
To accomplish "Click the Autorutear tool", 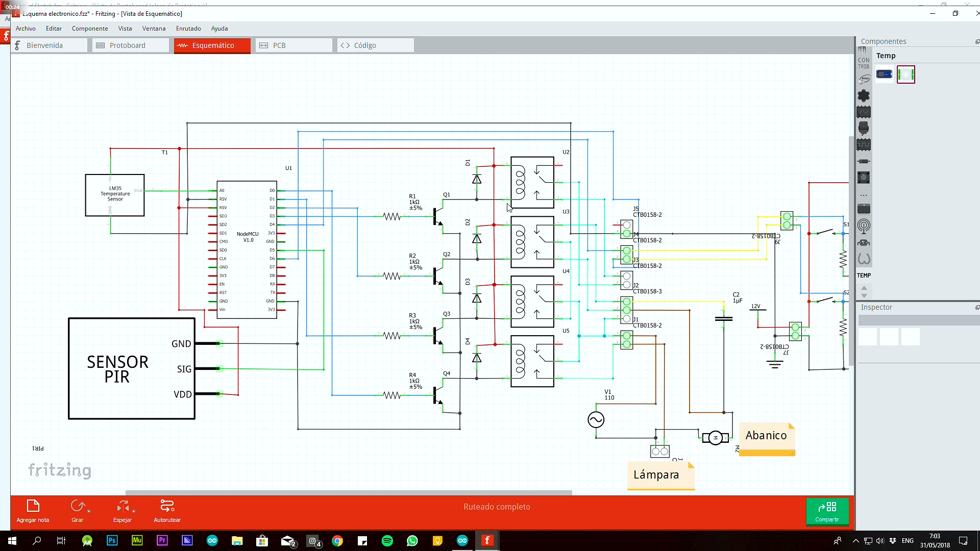I will (x=167, y=511).
